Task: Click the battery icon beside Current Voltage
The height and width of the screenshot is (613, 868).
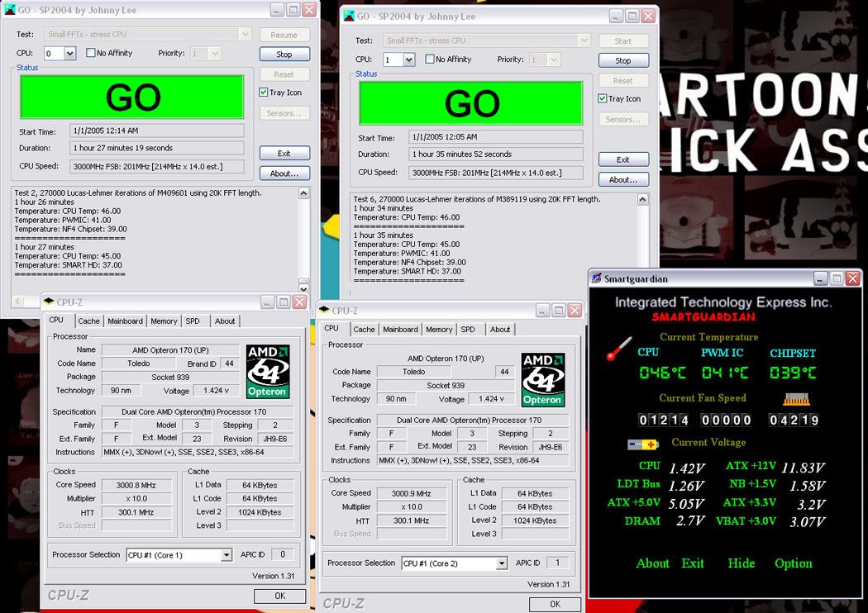Action: tap(642, 444)
